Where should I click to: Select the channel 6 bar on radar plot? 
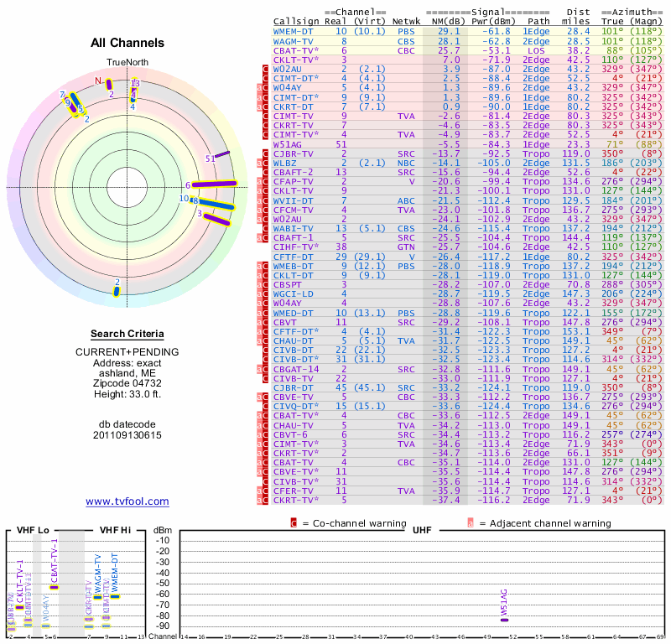(x=215, y=184)
